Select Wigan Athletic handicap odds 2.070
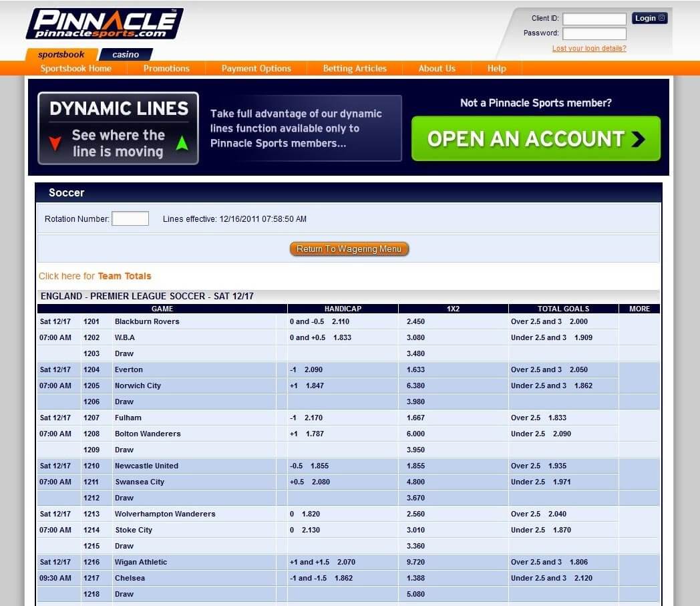This screenshot has width=700, height=606. click(x=347, y=563)
